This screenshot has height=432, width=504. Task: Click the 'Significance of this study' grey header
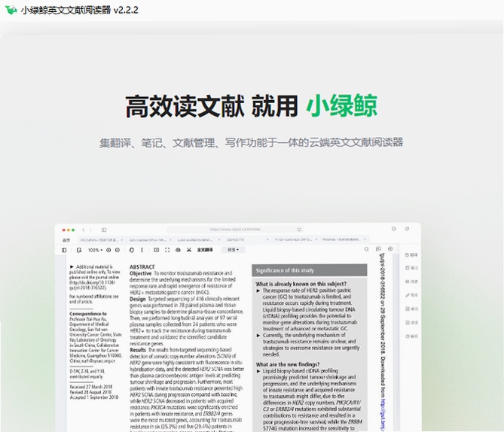click(x=309, y=270)
